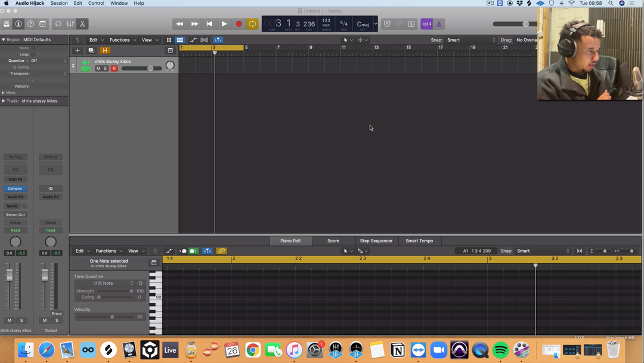Click the Library button in the toolbar
The height and width of the screenshot is (363, 644).
pos(7,24)
